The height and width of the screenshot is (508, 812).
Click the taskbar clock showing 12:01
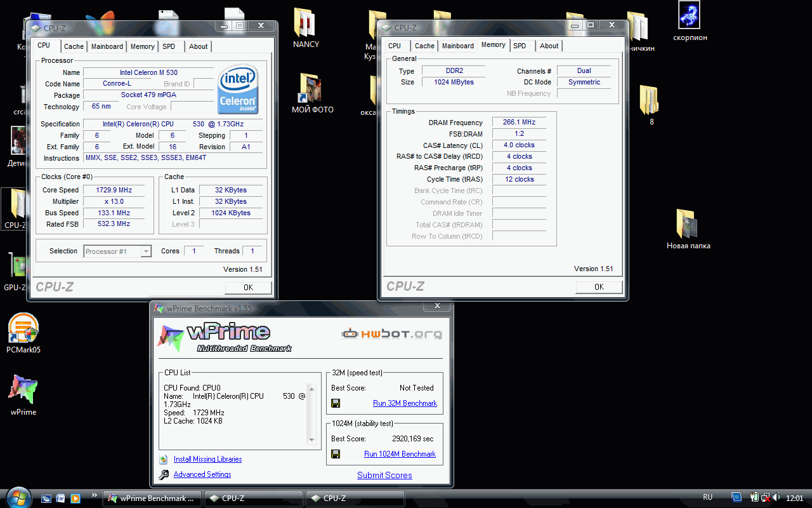[795, 498]
